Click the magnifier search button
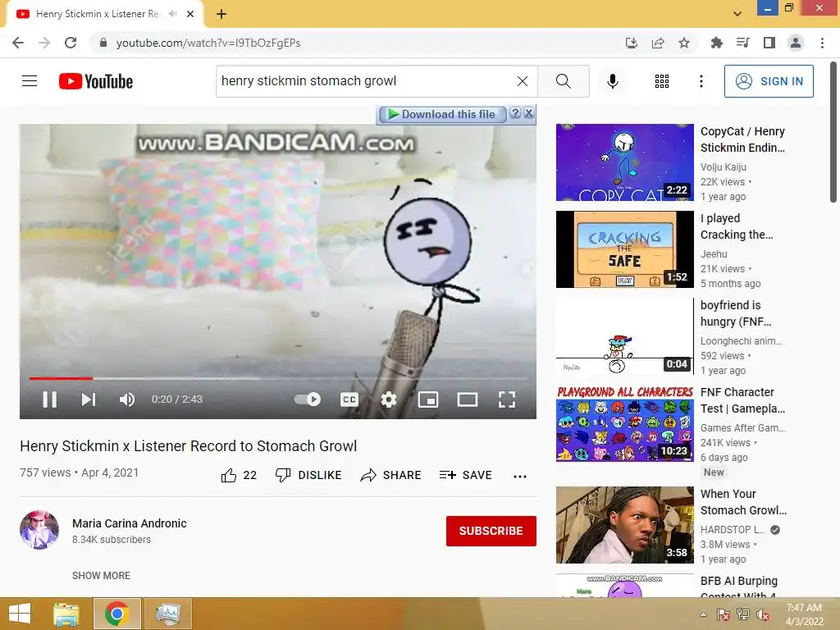 [x=563, y=81]
